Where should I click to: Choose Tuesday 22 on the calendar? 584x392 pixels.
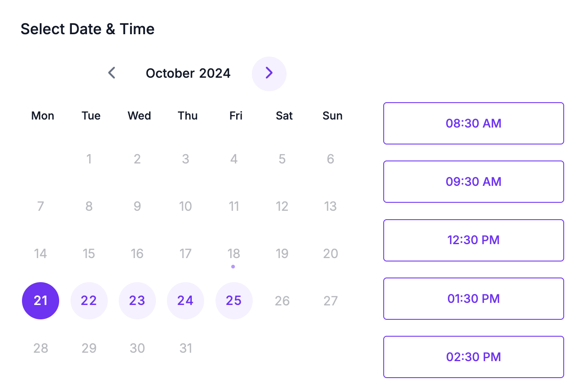(89, 301)
